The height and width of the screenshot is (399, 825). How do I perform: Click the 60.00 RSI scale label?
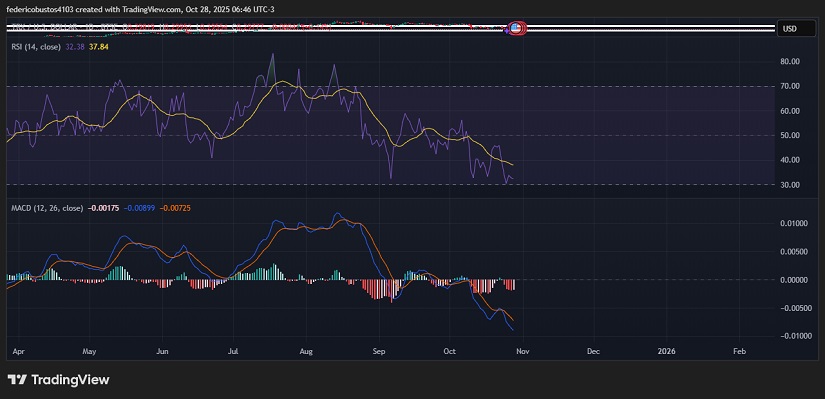point(790,111)
